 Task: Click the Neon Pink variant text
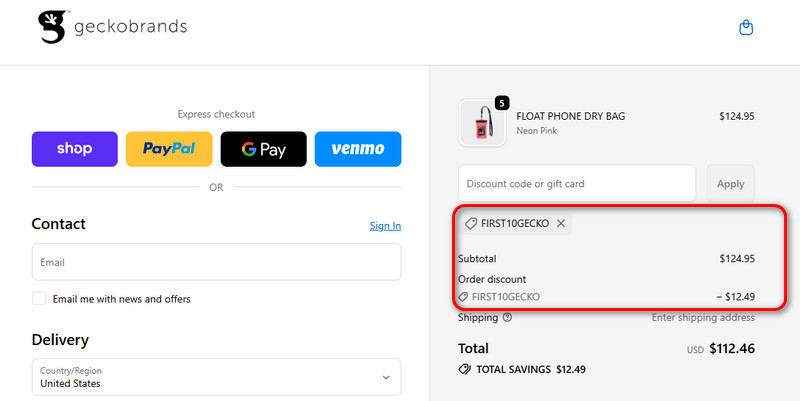[536, 131]
